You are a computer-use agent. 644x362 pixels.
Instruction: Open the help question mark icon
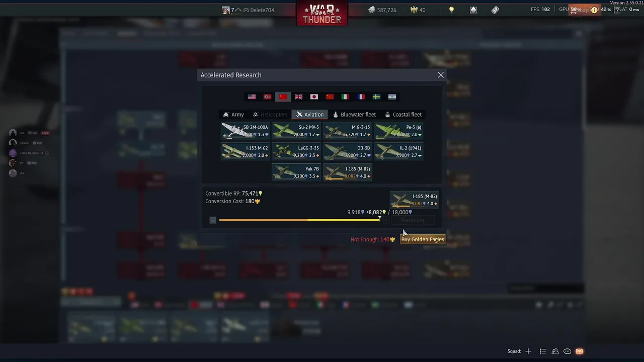point(617,10)
